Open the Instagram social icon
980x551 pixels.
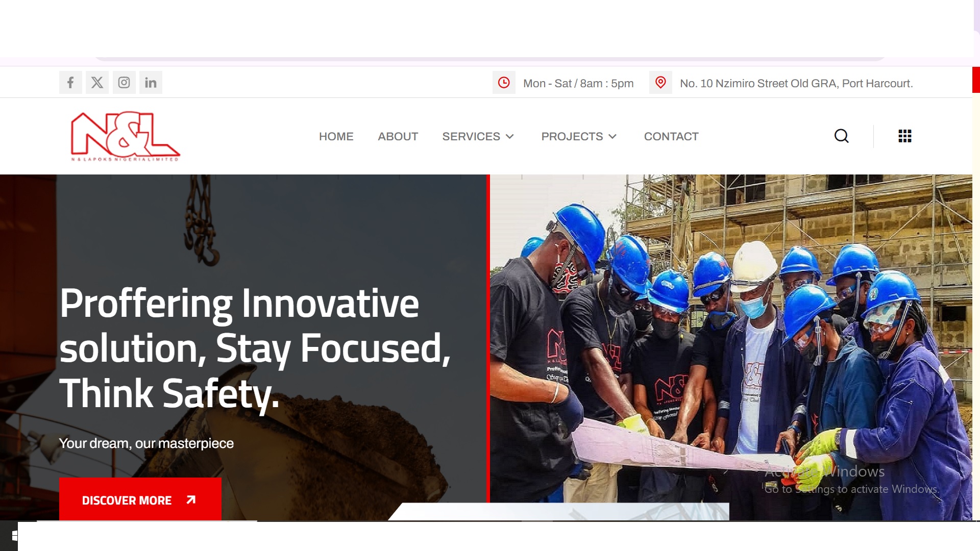[124, 83]
